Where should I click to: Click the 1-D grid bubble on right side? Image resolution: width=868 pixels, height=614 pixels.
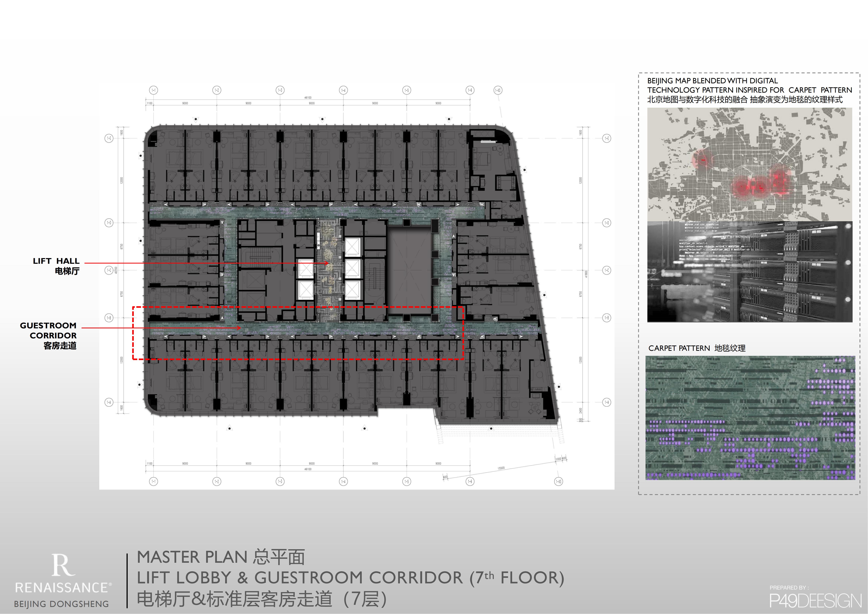pos(606,223)
